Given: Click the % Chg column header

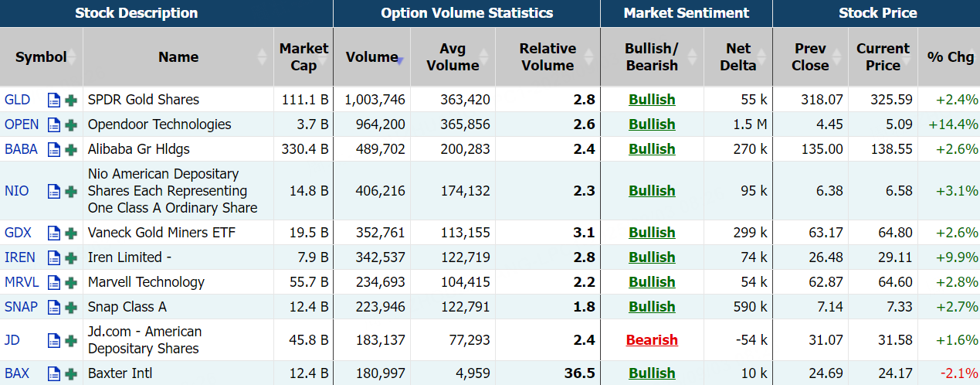Looking at the screenshot, I should pos(950,57).
